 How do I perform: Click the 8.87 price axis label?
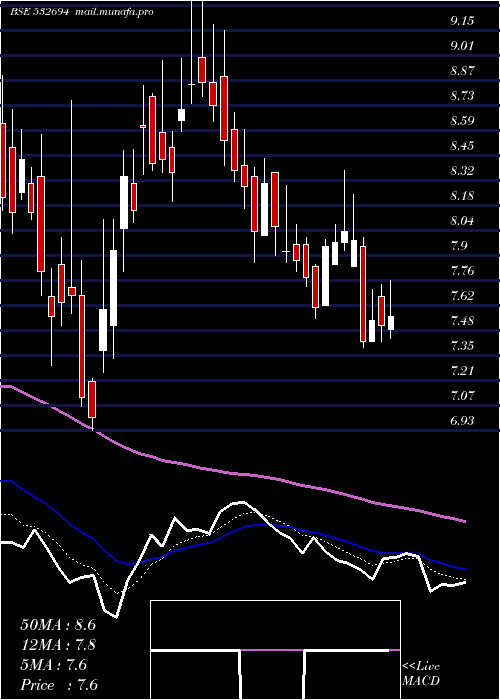point(461,71)
